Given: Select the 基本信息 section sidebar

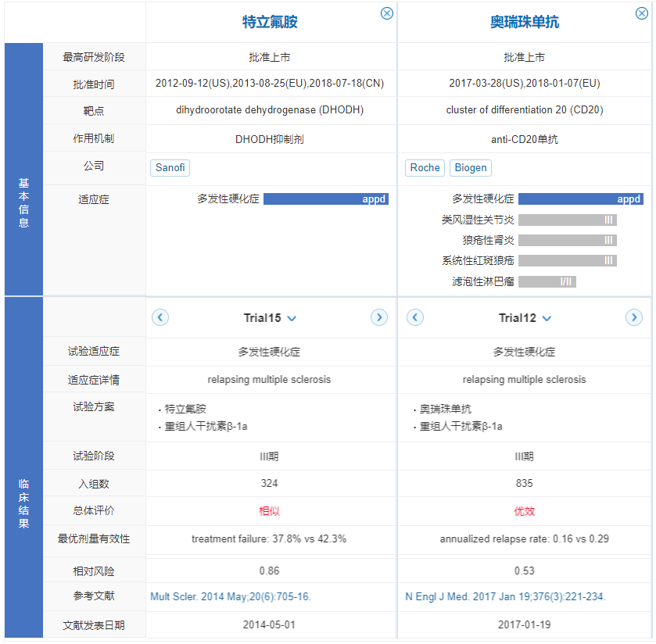Looking at the screenshot, I should click(x=23, y=169).
